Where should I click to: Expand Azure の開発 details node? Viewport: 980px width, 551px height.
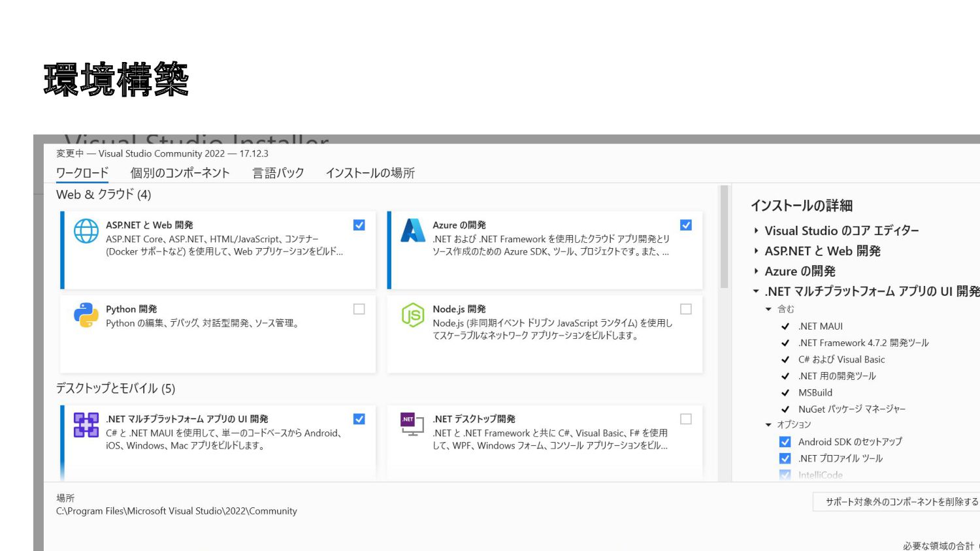[756, 271]
